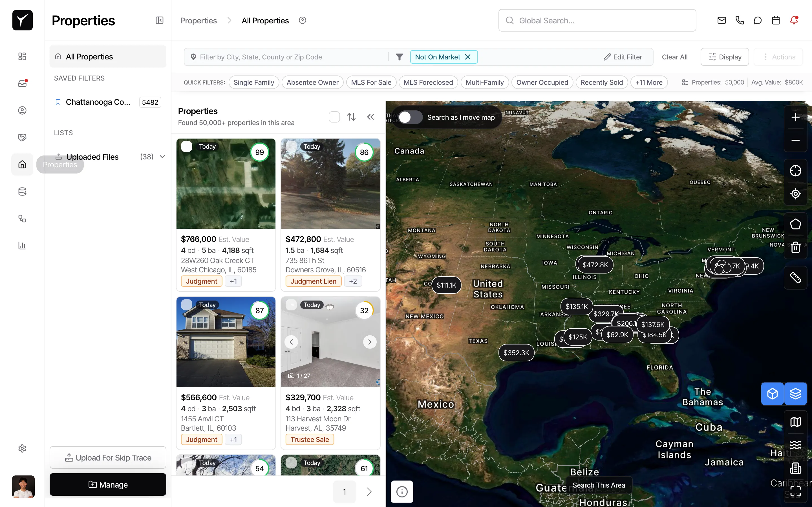
Task: Click the Global Search input field
Action: [597, 21]
